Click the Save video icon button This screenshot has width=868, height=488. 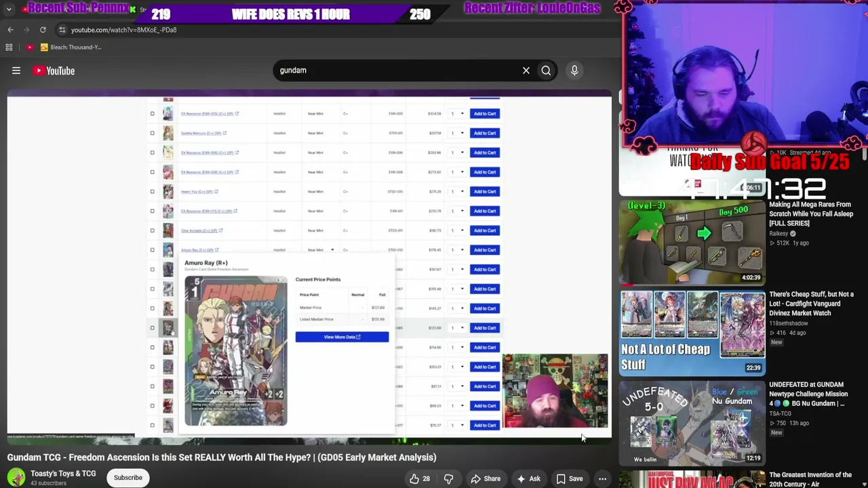pos(570,479)
